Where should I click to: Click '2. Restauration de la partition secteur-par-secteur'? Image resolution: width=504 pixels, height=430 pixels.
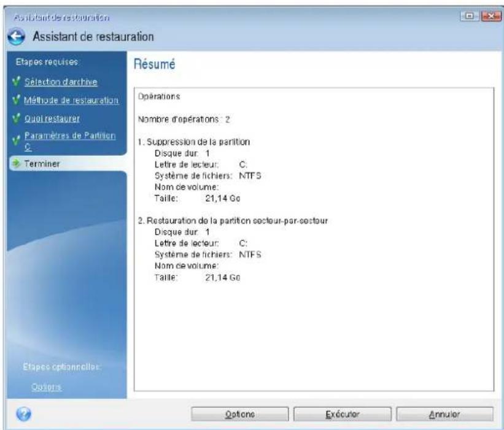coord(233,221)
